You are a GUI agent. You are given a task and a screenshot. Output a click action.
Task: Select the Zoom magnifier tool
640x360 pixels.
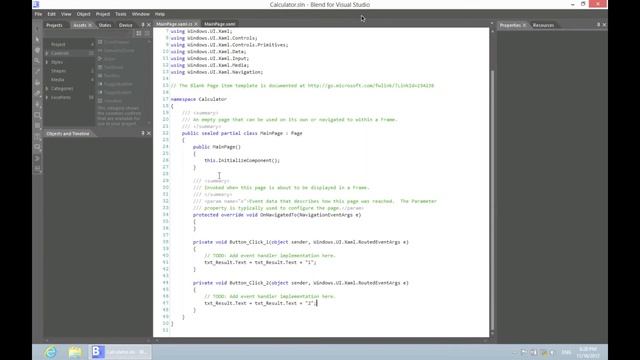coord(38,61)
